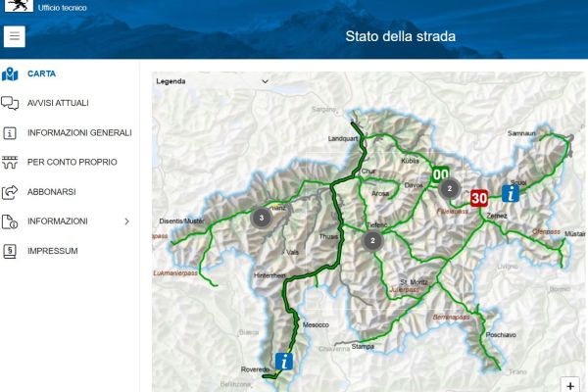Open the ABBONARSI link
The height and width of the screenshot is (392, 588).
click(52, 192)
